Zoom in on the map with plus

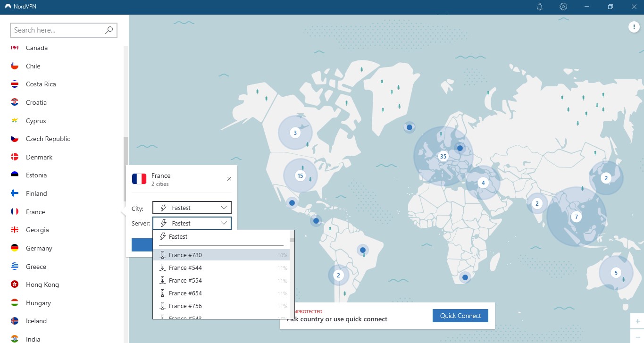[x=637, y=321]
